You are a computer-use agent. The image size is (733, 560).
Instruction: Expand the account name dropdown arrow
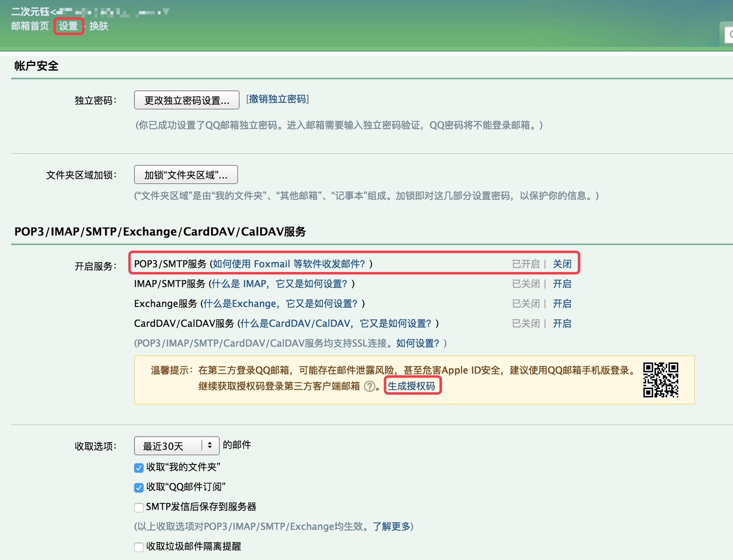[166, 10]
